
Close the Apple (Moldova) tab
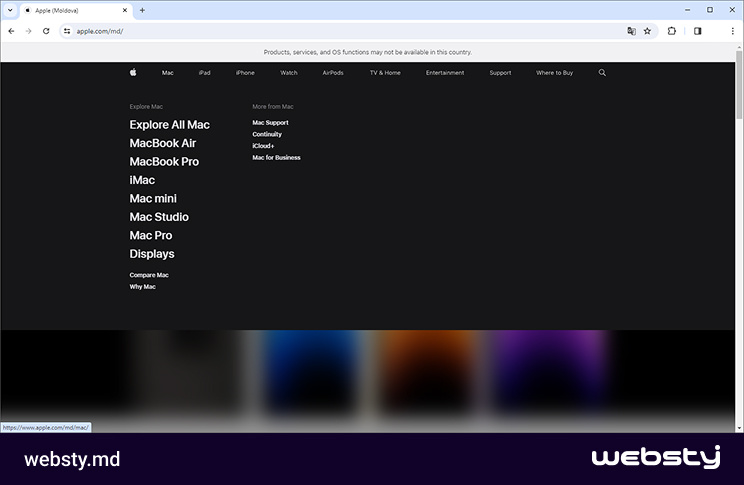[x=125, y=10]
